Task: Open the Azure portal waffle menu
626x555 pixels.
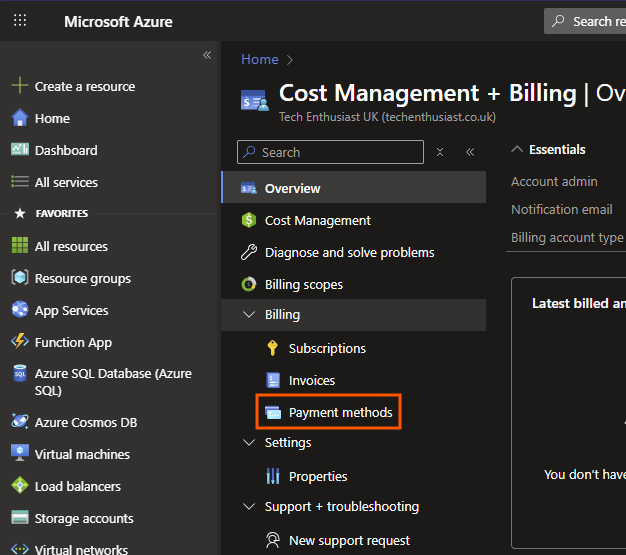Action: [x=20, y=20]
